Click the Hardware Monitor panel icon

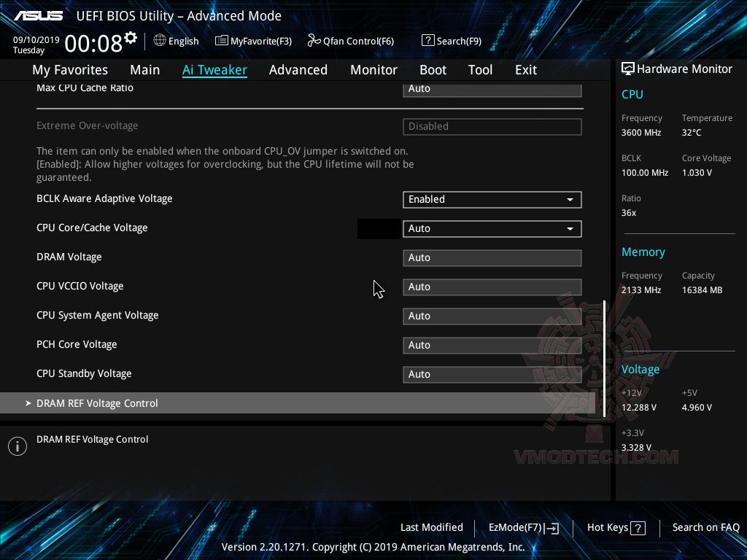coord(628,69)
